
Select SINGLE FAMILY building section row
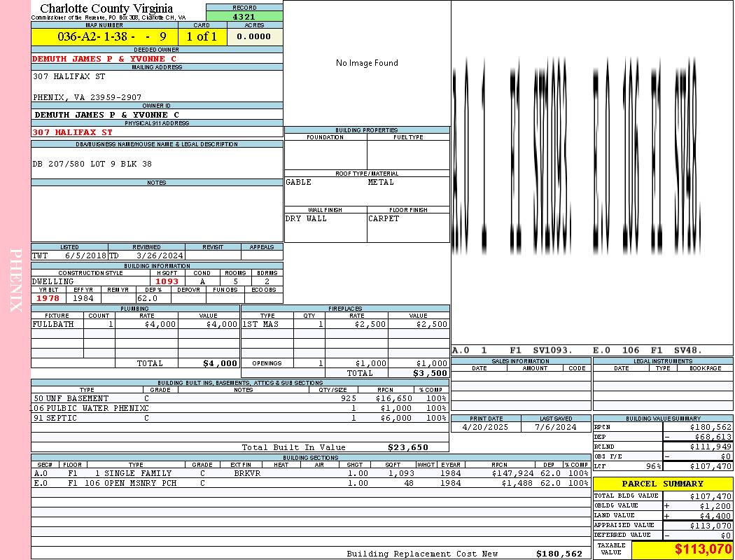click(311, 473)
